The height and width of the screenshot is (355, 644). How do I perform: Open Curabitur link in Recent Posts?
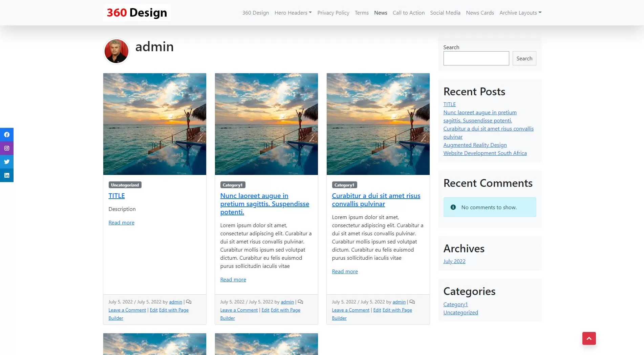tap(488, 133)
